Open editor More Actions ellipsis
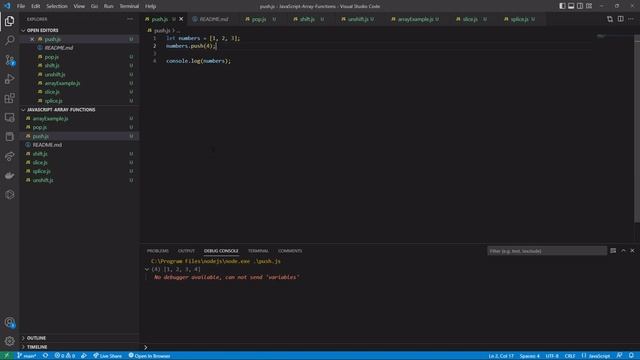Viewport: 640px width, 360px height. click(631, 19)
